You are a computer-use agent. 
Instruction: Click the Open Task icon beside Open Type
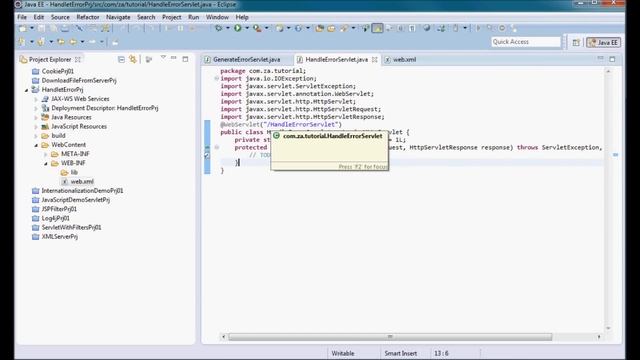tap(331, 28)
